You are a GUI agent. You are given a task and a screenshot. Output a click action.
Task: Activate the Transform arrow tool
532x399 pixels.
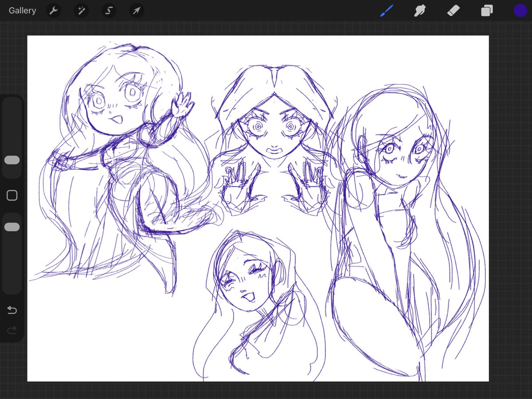pyautogui.click(x=137, y=11)
